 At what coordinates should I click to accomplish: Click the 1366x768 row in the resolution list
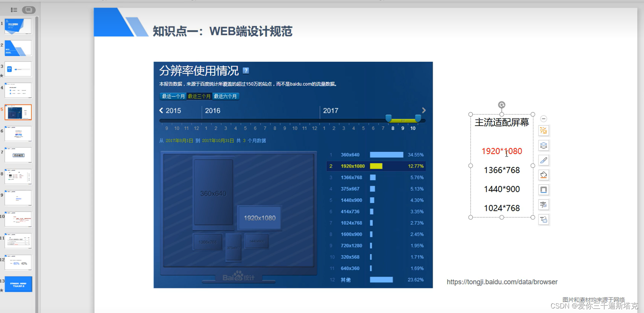click(x=376, y=178)
